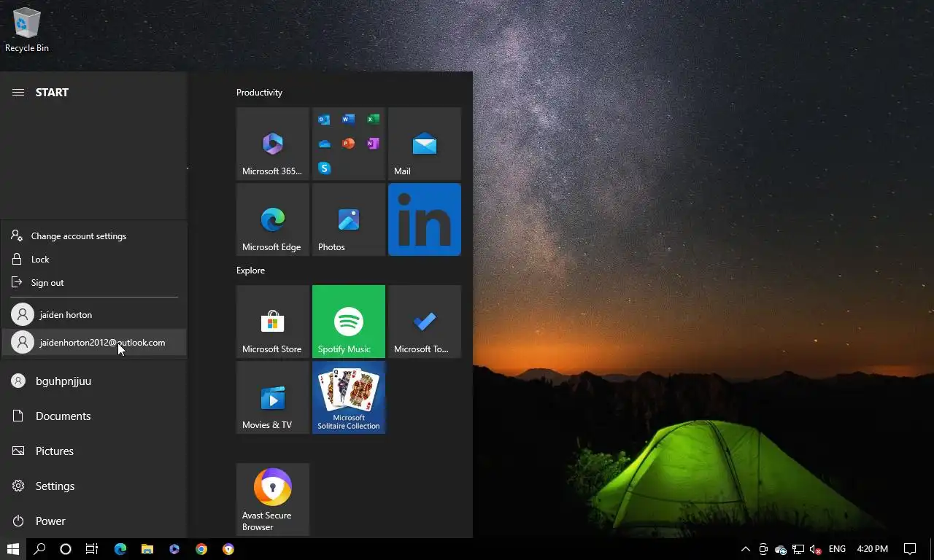Select Lock from the account menu

coord(94,260)
